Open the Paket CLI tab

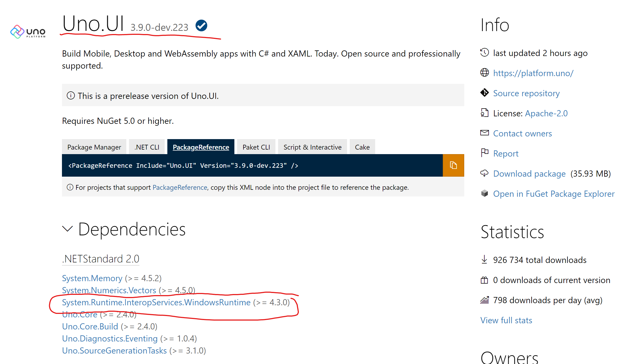click(256, 147)
